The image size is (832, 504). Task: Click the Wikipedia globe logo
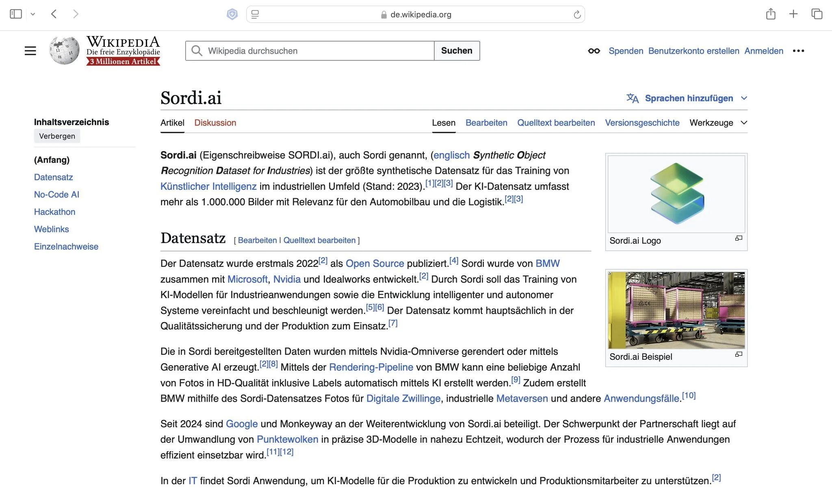[64, 51]
